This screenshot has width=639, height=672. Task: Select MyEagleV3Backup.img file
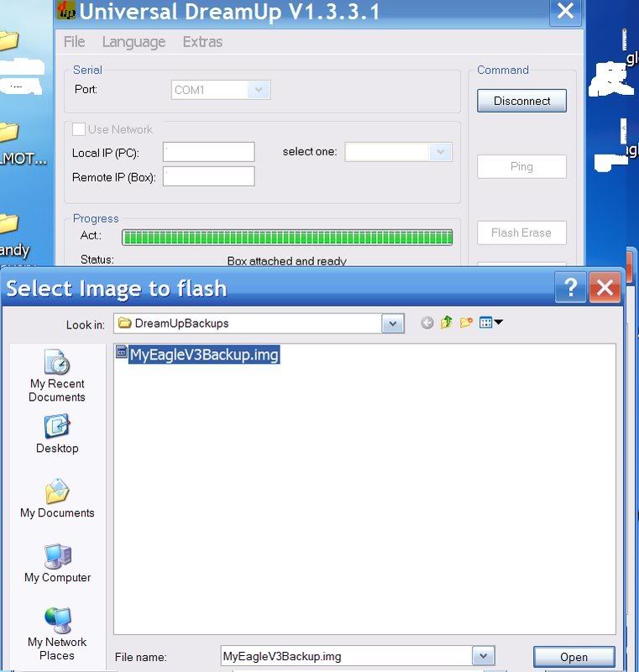(204, 354)
